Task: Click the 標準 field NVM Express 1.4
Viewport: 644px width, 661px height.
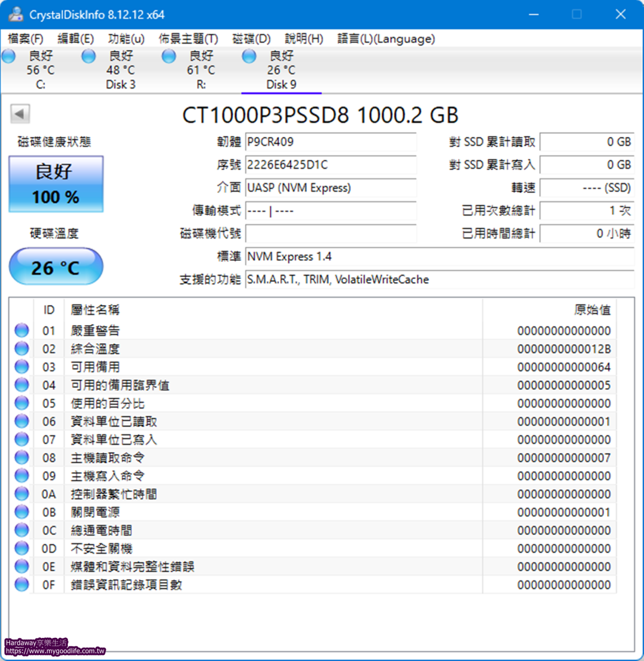Action: tap(440, 257)
